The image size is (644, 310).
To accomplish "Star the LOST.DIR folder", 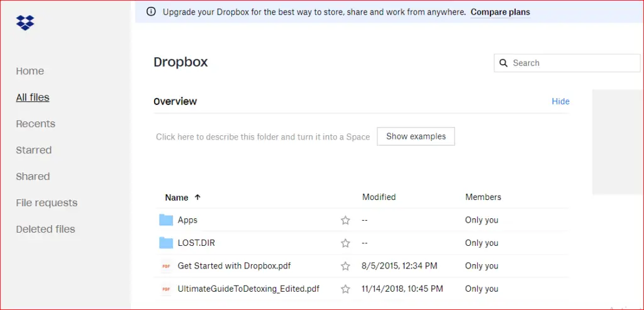I will [345, 243].
